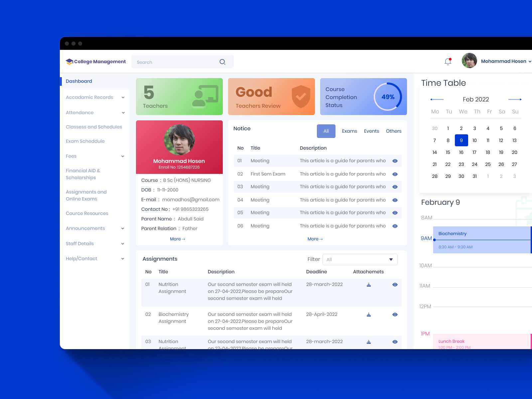View details of notice 06 Meeting
Viewport: 532px width, 399px height.
coord(395,226)
